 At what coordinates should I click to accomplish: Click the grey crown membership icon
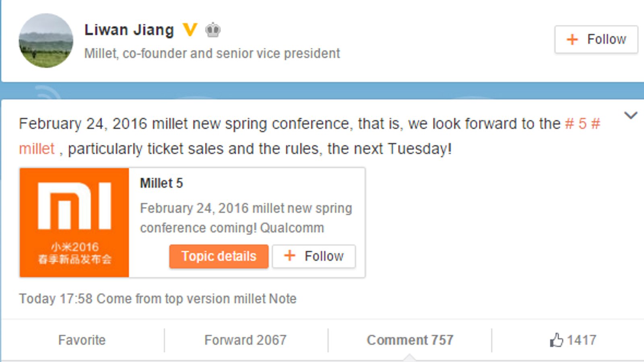coord(213,30)
